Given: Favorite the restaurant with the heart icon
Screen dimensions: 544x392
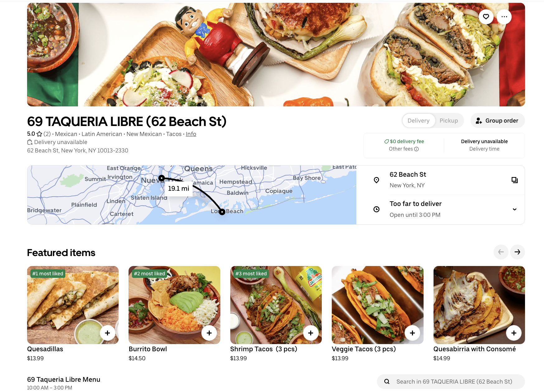Looking at the screenshot, I should 486,17.
